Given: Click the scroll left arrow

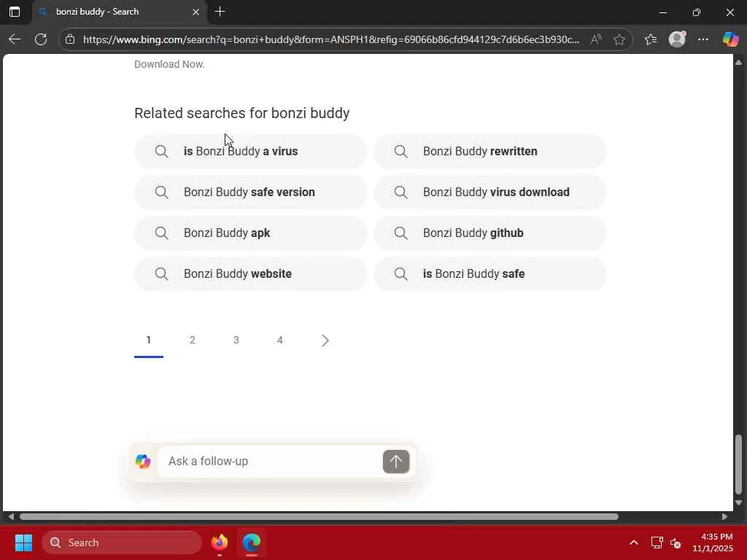Looking at the screenshot, I should pos(10,517).
